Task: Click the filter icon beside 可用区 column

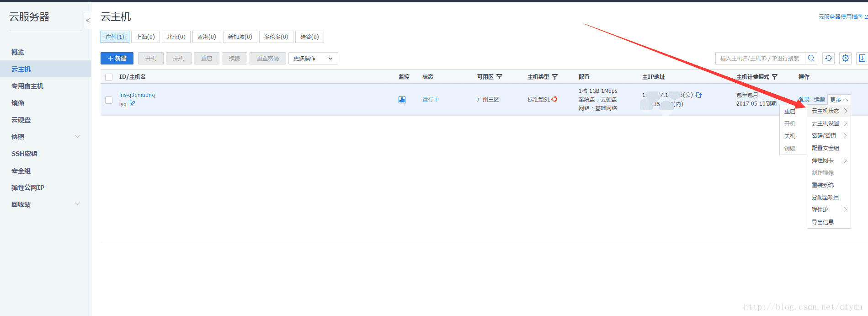Action: (499, 77)
